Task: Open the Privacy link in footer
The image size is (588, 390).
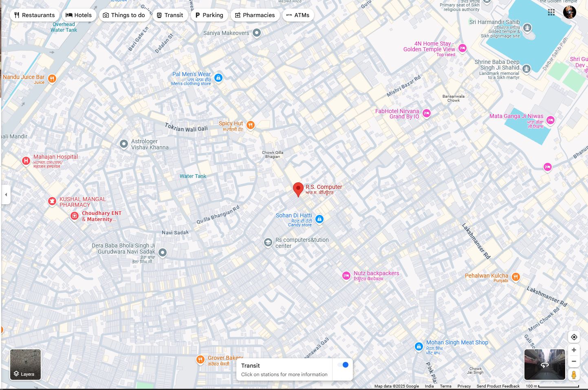Action: [464, 386]
